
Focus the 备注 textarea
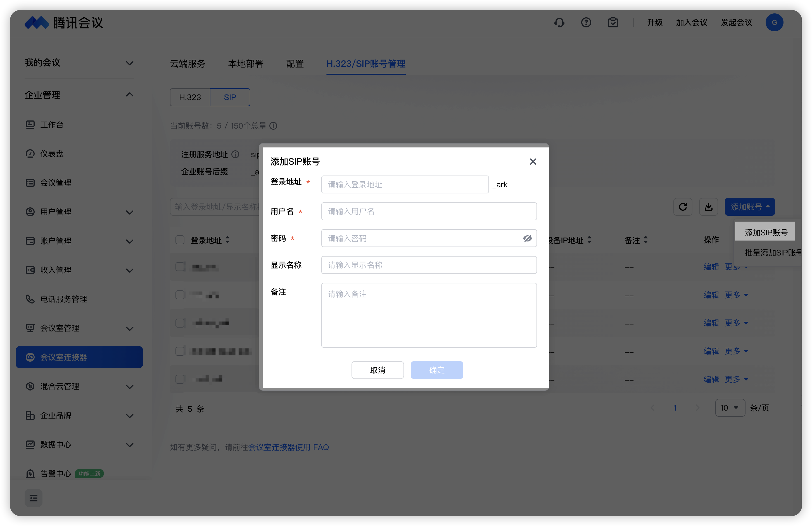tap(429, 315)
